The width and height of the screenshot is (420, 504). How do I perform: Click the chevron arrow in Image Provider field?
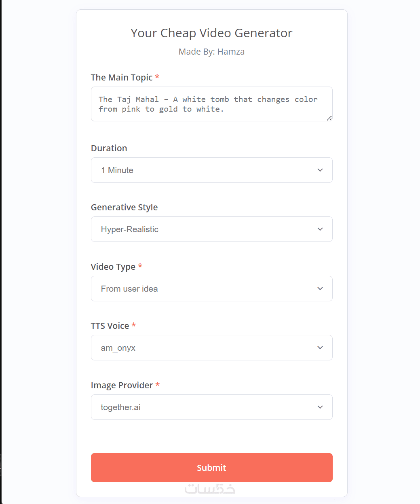coord(320,407)
